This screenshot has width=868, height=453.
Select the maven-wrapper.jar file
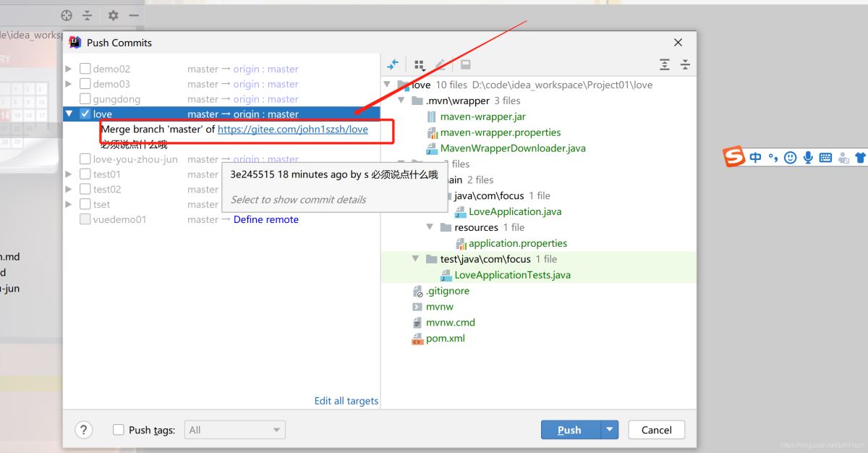[x=482, y=117]
